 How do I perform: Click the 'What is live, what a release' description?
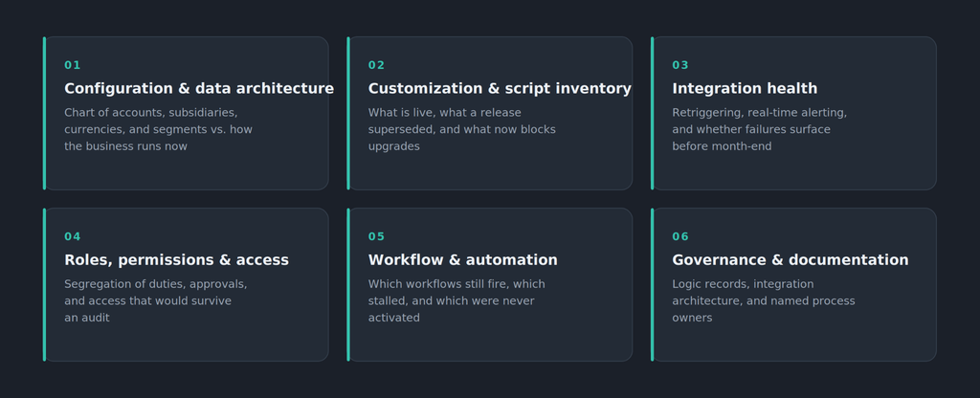[462, 129]
